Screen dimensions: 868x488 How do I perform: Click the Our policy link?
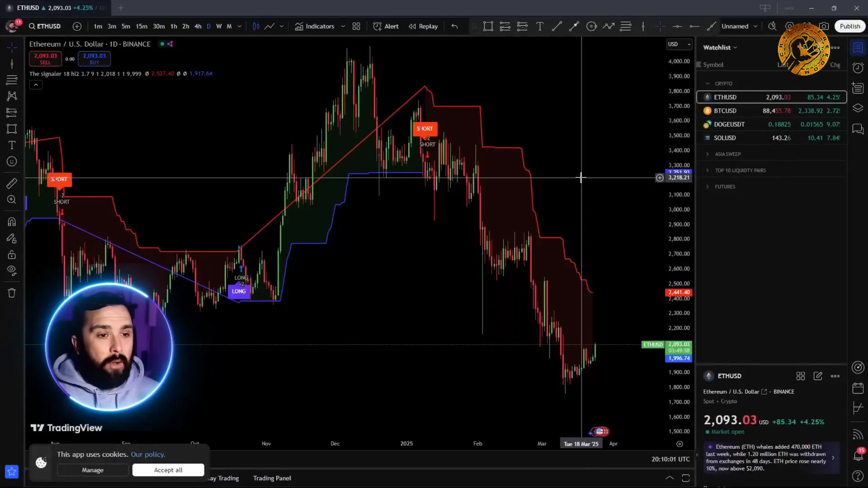pos(148,455)
